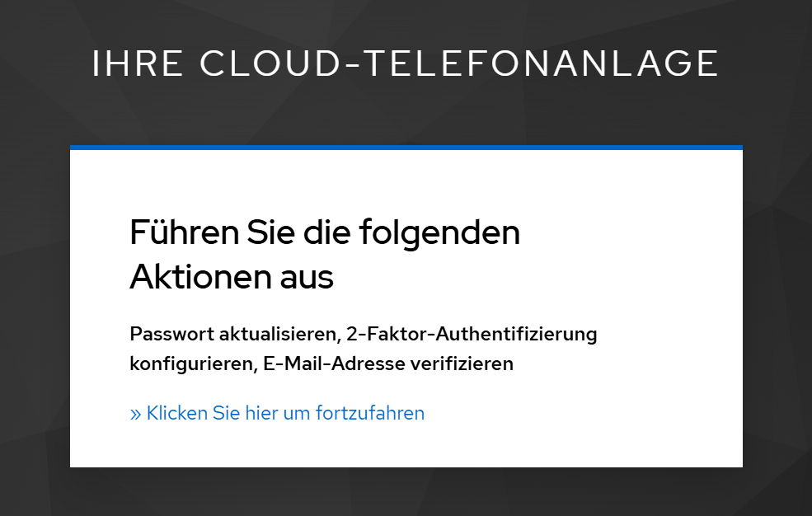Click the word 'Passwort' in the description
The width and height of the screenshot is (812, 516).
coord(172,334)
